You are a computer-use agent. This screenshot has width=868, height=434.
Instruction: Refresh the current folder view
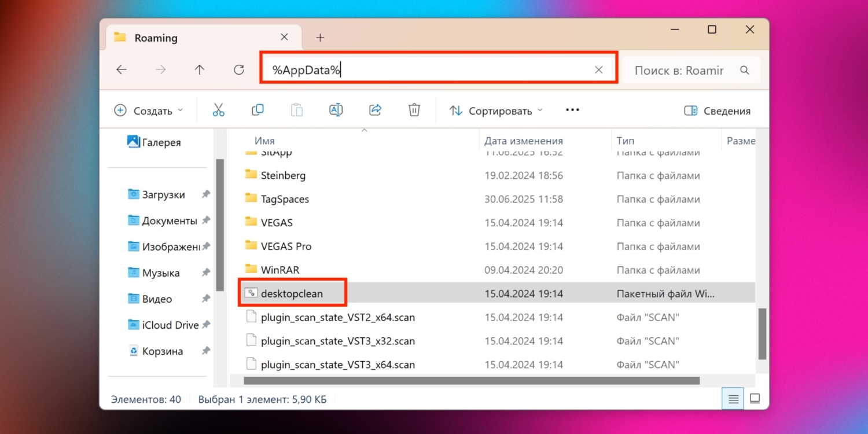click(x=238, y=70)
